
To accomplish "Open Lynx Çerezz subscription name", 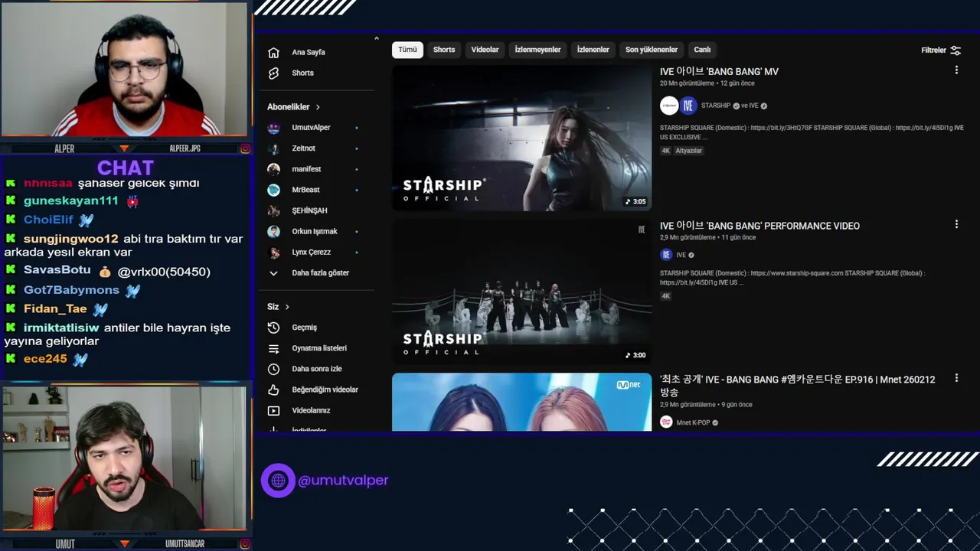I will [311, 252].
